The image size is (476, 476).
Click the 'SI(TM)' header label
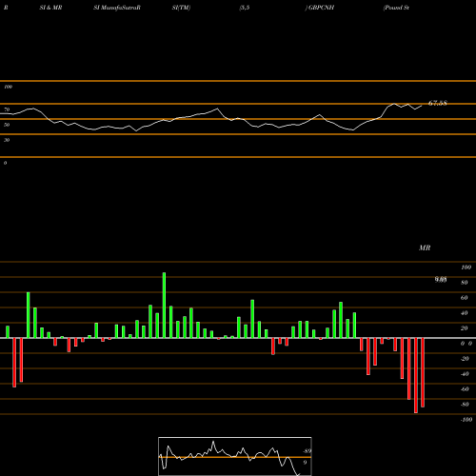tap(181, 8)
